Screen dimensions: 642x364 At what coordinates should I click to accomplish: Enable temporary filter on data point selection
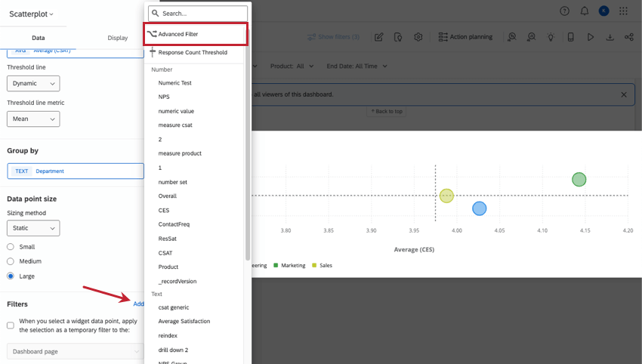[x=11, y=325]
